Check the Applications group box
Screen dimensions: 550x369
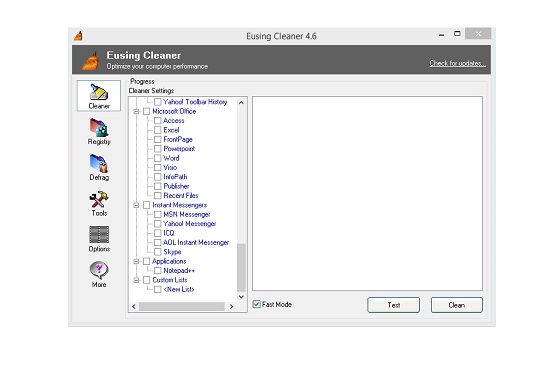147,261
